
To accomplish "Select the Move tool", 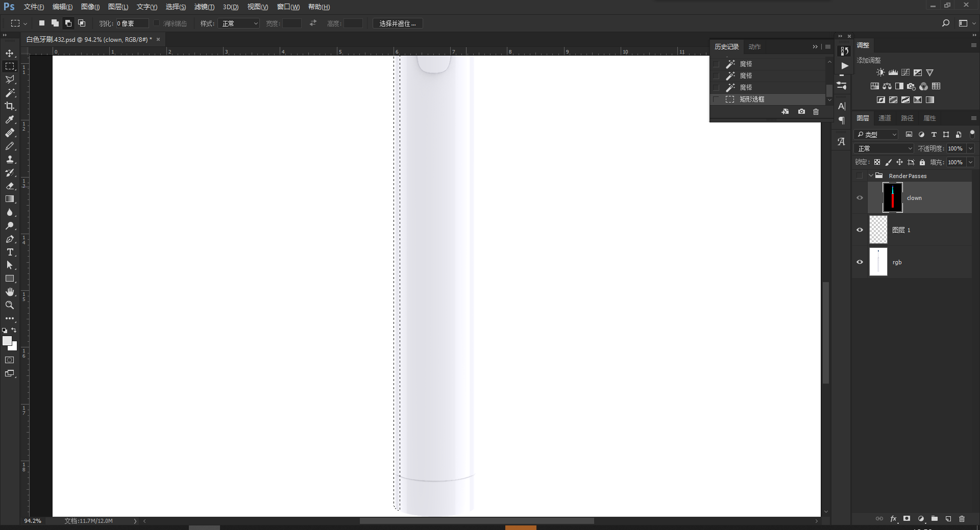I will (x=10, y=53).
